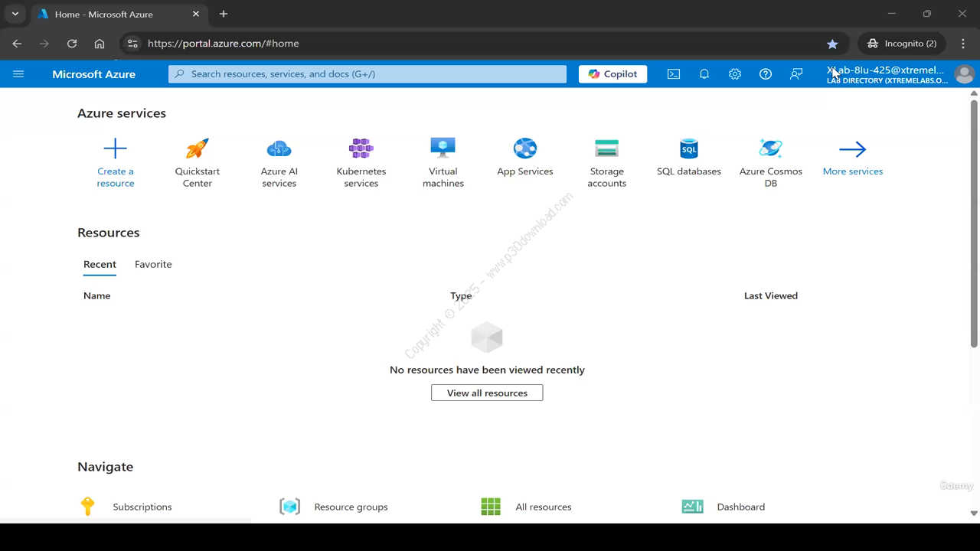Click the Create a resource label

point(116,177)
